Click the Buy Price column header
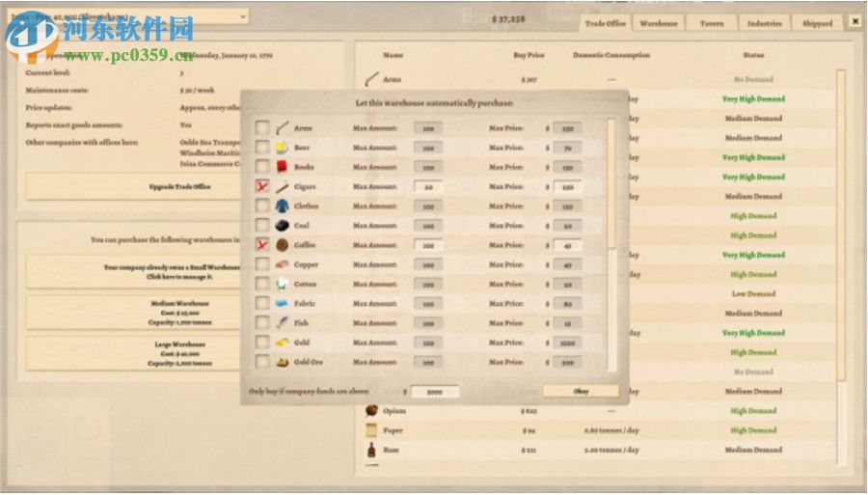 tap(529, 55)
